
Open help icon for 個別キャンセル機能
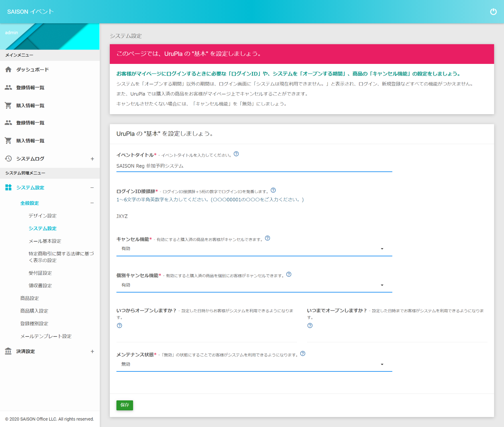tap(289, 275)
